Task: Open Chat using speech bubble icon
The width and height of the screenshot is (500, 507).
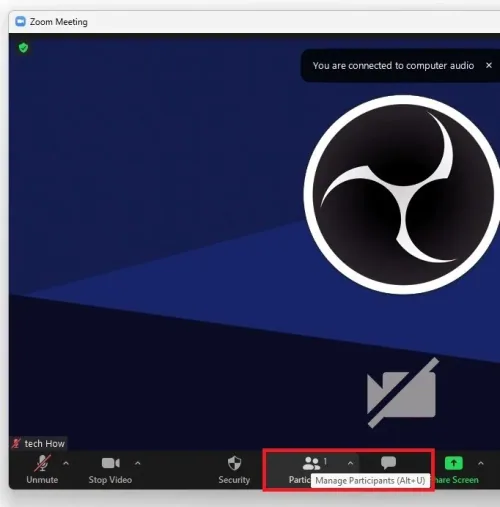Action: 388,463
